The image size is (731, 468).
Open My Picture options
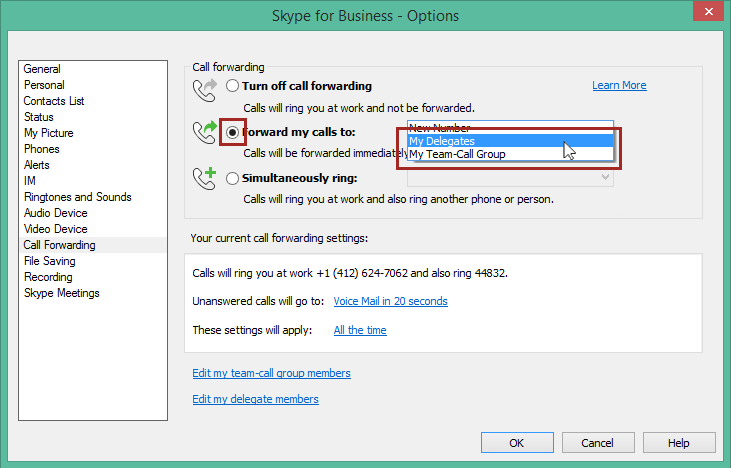coord(92,133)
